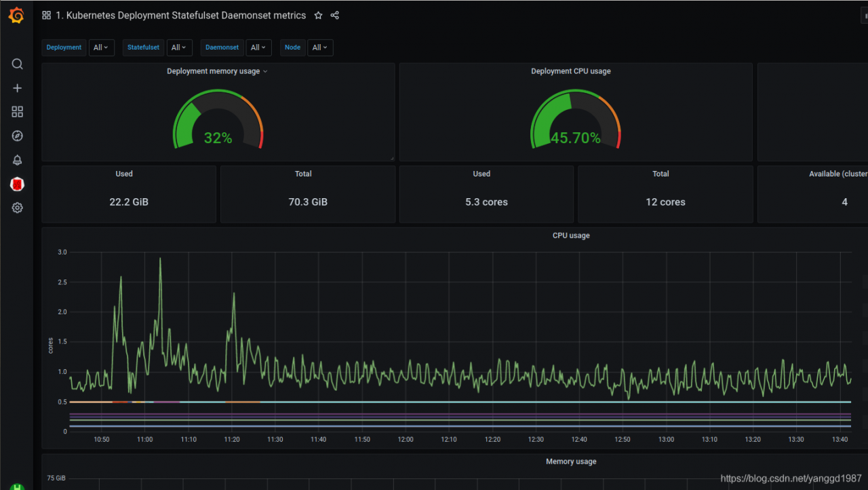Open the Node variable All dropdown
This screenshot has width=868, height=490.
click(320, 48)
